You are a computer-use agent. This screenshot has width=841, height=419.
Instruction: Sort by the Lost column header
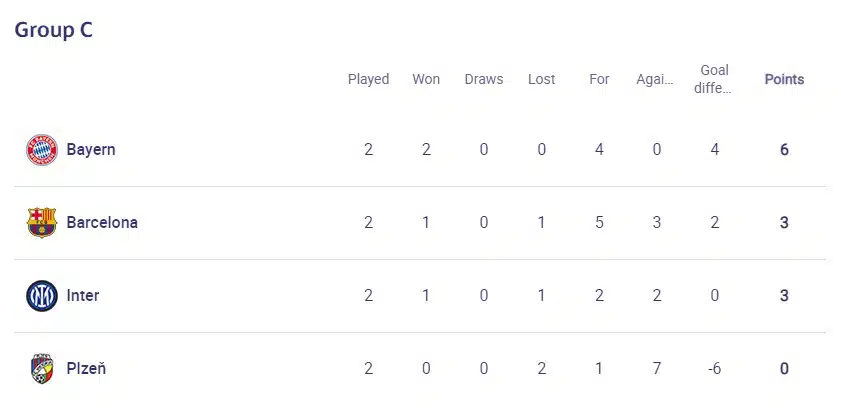541,79
